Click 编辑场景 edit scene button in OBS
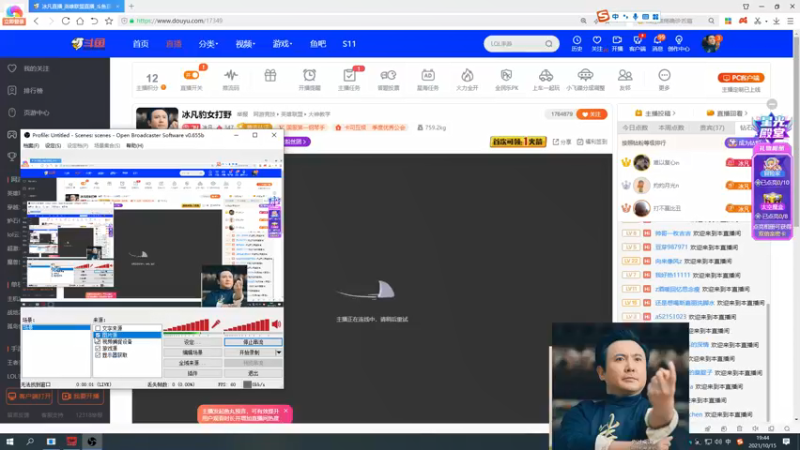Screen dimensions: 800x450 [192, 353]
